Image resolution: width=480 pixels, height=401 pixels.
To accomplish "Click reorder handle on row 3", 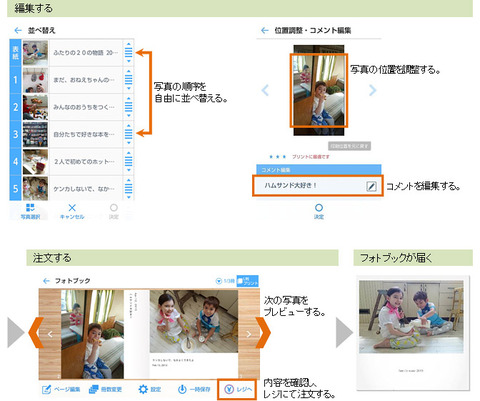I will (128, 134).
